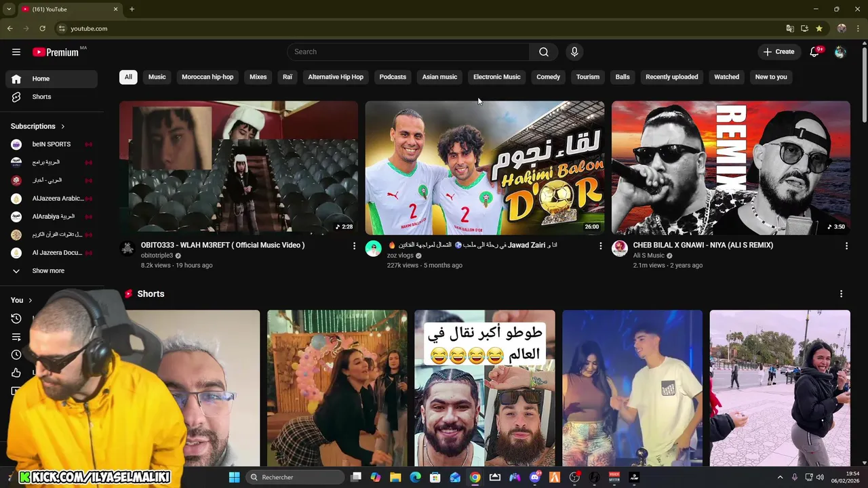Image resolution: width=868 pixels, height=488 pixels.
Task: Open a new Chrome tab
Action: (132, 9)
